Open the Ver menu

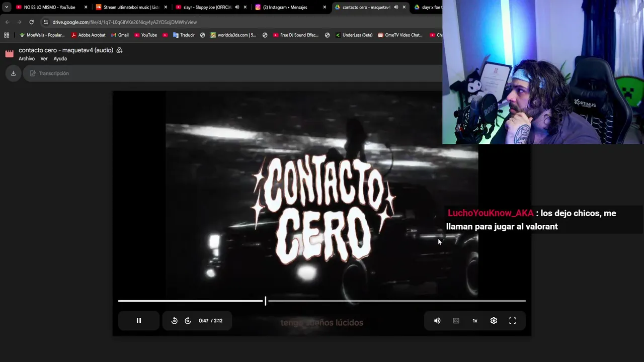coord(44,59)
